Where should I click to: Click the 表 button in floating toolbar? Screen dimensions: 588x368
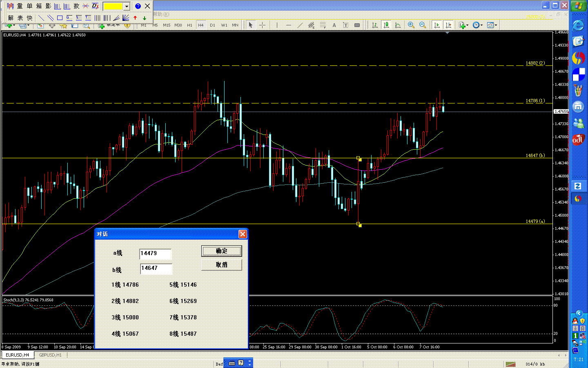click(20, 18)
